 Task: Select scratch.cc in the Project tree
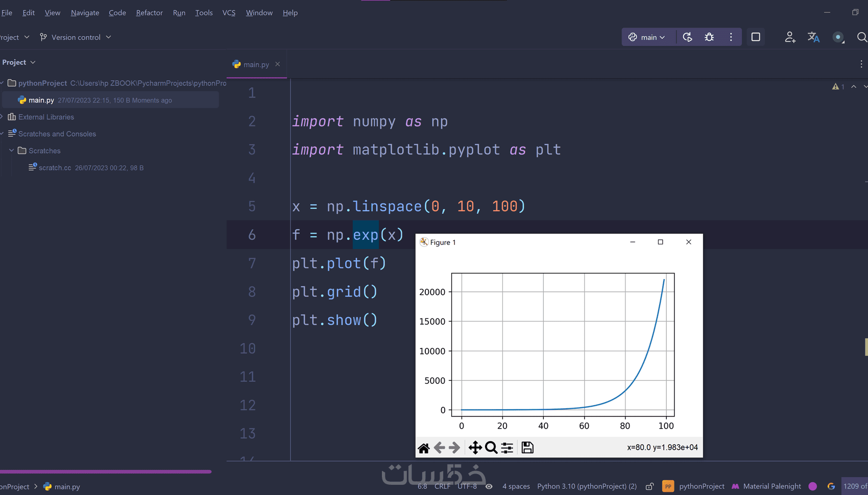coord(55,167)
